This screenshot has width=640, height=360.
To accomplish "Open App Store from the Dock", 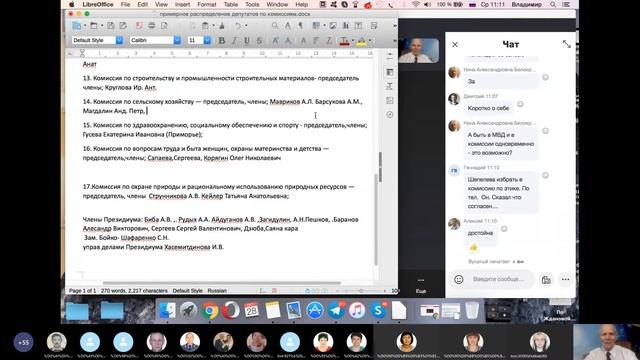I will pyautogui.click(x=315, y=311).
